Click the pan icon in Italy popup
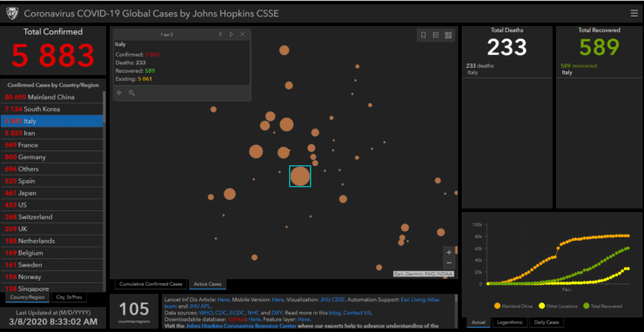The width and height of the screenshot is (644, 332). click(119, 93)
